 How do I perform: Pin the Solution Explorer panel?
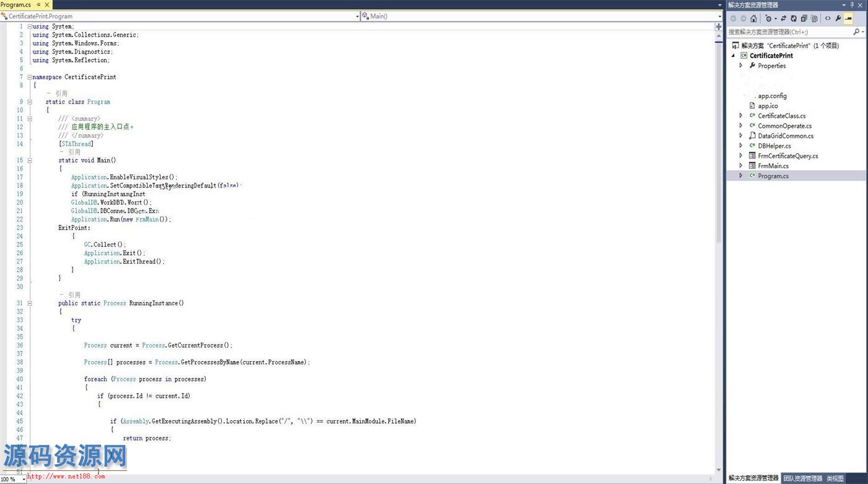pyautogui.click(x=852, y=4)
